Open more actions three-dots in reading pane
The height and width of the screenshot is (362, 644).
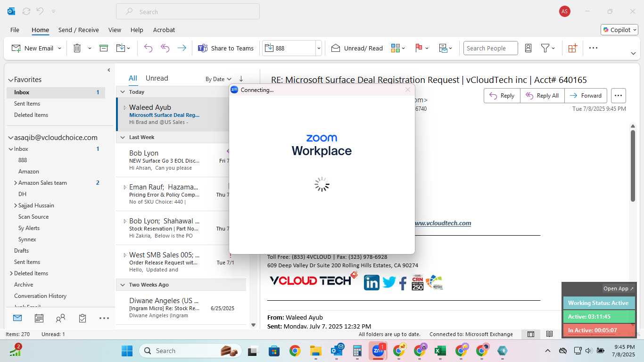point(619,96)
